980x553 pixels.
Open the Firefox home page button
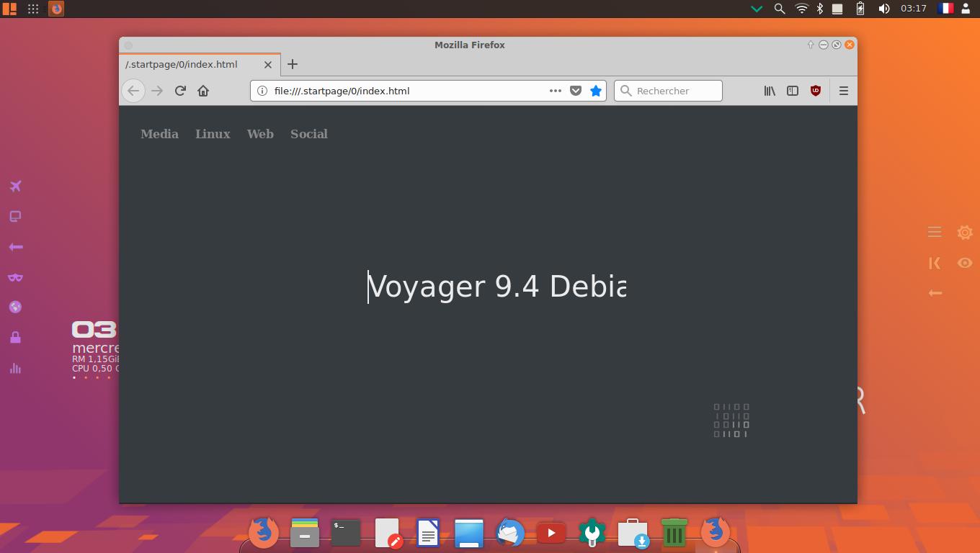[203, 91]
